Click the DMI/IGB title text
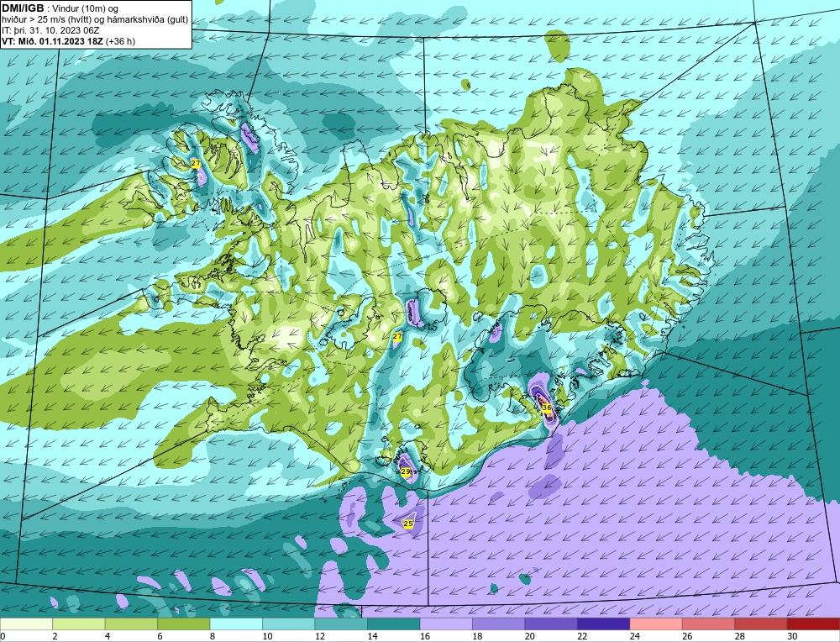Image resolution: width=840 pixels, height=642 pixels. pos(23,8)
